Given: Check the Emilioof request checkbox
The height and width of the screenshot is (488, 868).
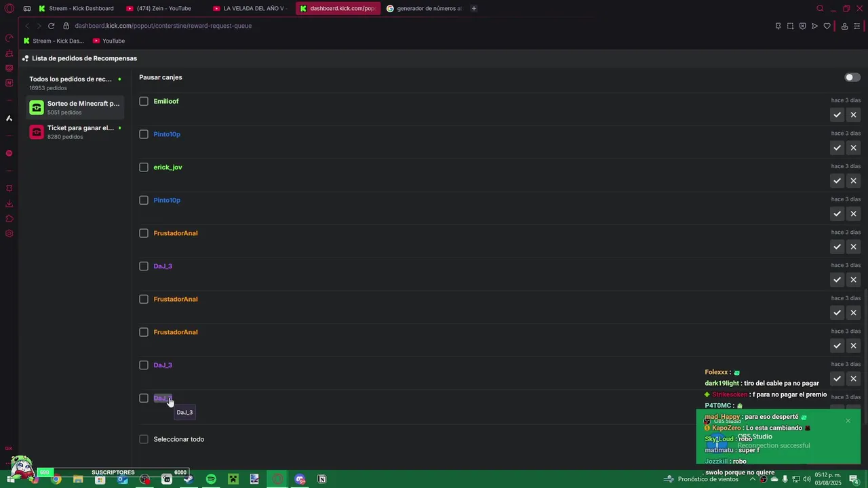Looking at the screenshot, I should (x=144, y=101).
